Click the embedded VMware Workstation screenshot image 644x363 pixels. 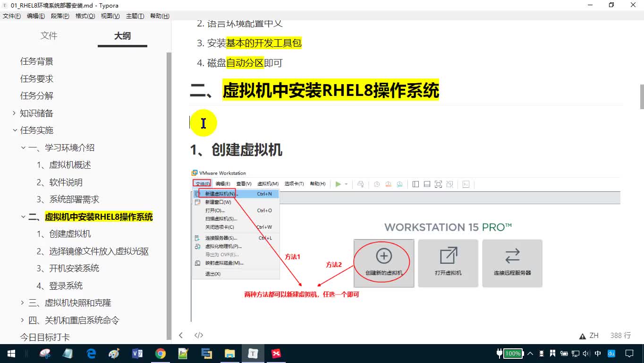(x=406, y=245)
